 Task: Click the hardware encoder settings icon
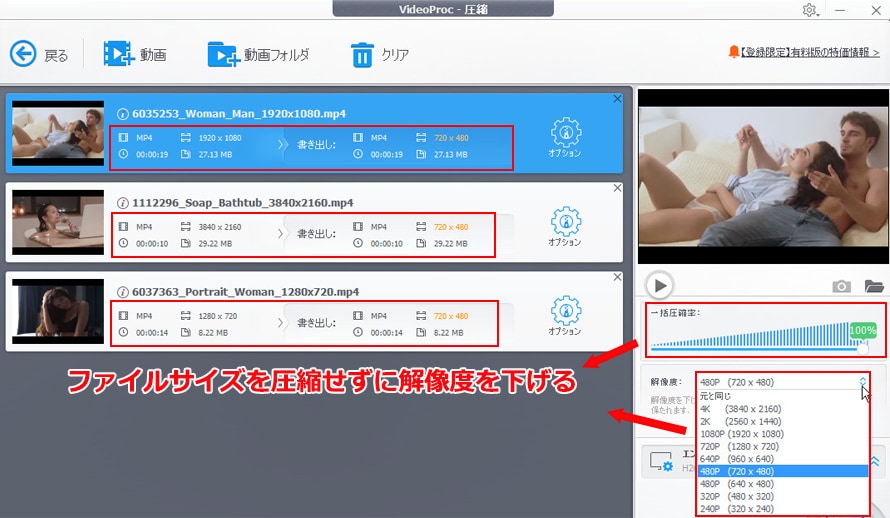tap(661, 462)
